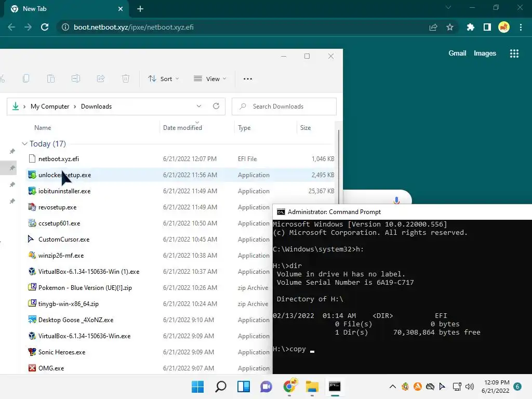Switch to Chrome on the taskbar
Viewport: 532px width, 399px height.
coord(289,386)
